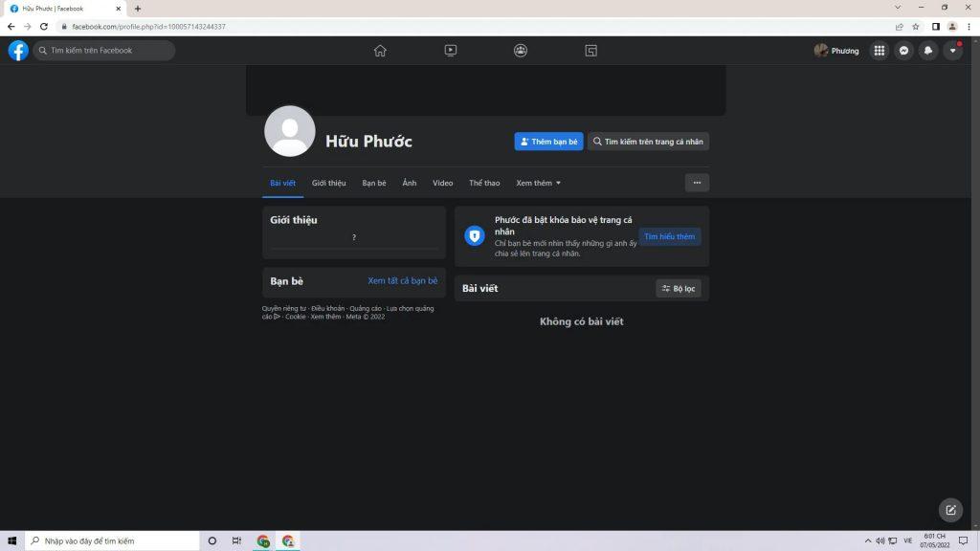
Task: Click the Tìm hiểu thêm button
Action: 669,236
